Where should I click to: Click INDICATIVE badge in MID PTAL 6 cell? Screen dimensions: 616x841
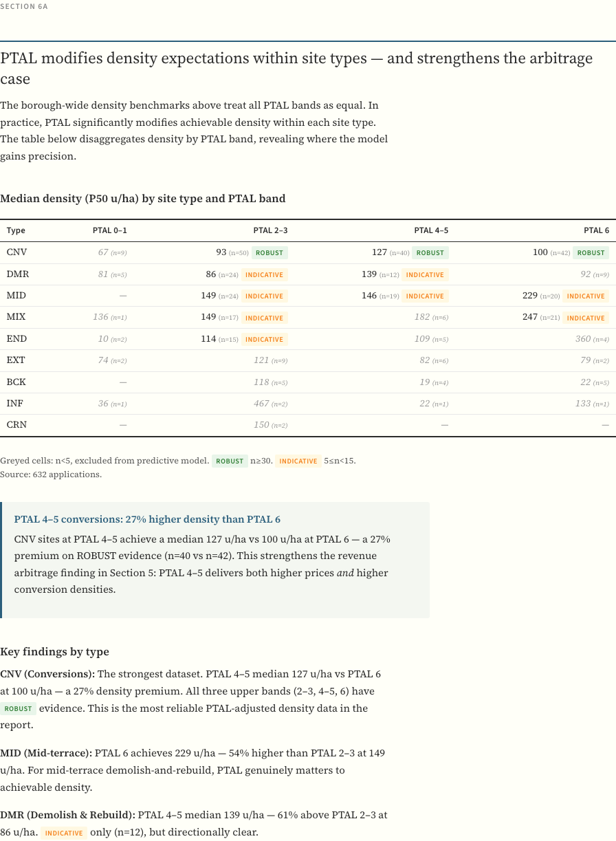tap(586, 296)
